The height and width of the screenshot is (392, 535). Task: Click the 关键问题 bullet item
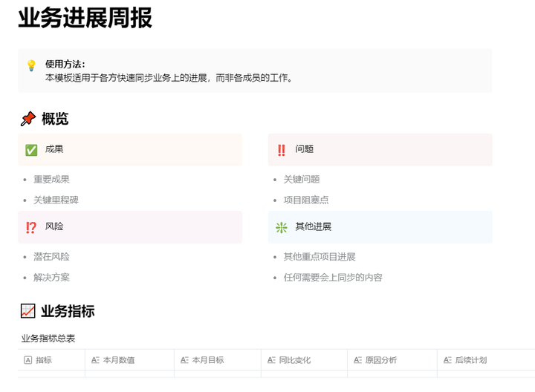coord(302,180)
